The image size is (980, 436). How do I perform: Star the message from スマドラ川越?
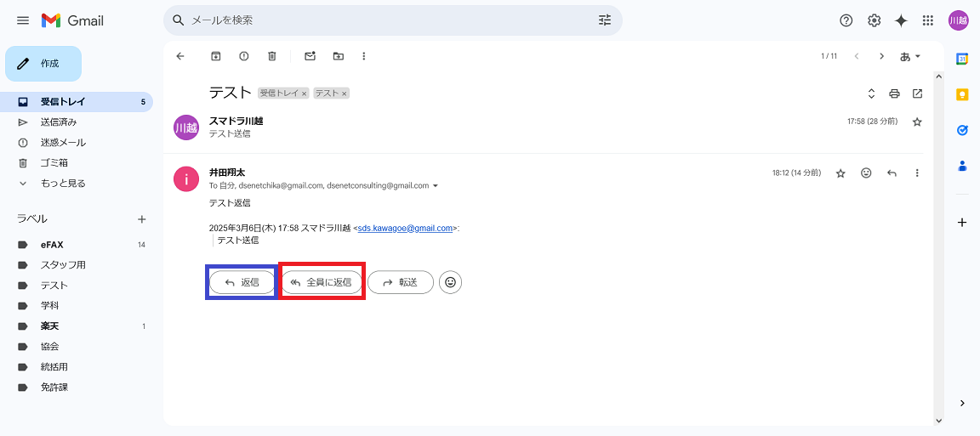point(917,122)
